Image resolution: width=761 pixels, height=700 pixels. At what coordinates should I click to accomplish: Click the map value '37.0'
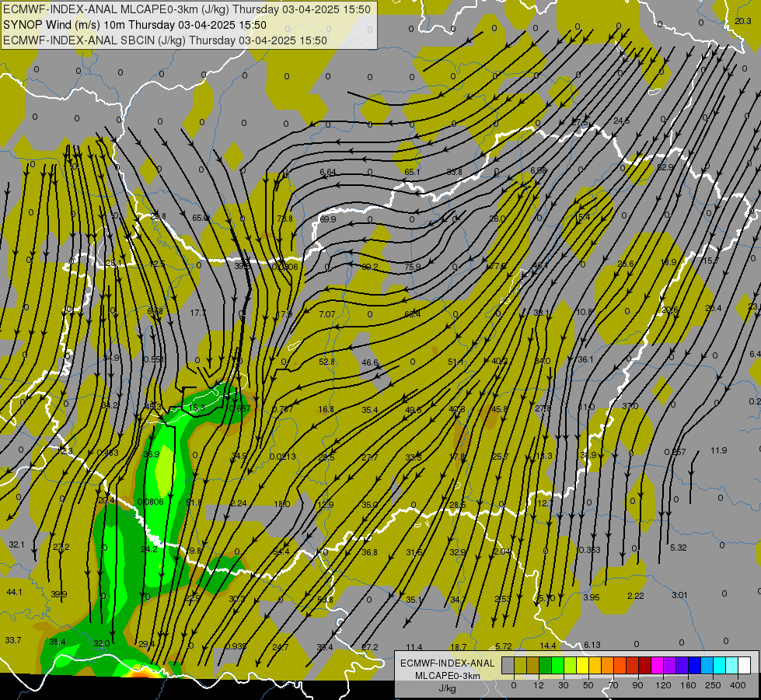tap(630, 406)
